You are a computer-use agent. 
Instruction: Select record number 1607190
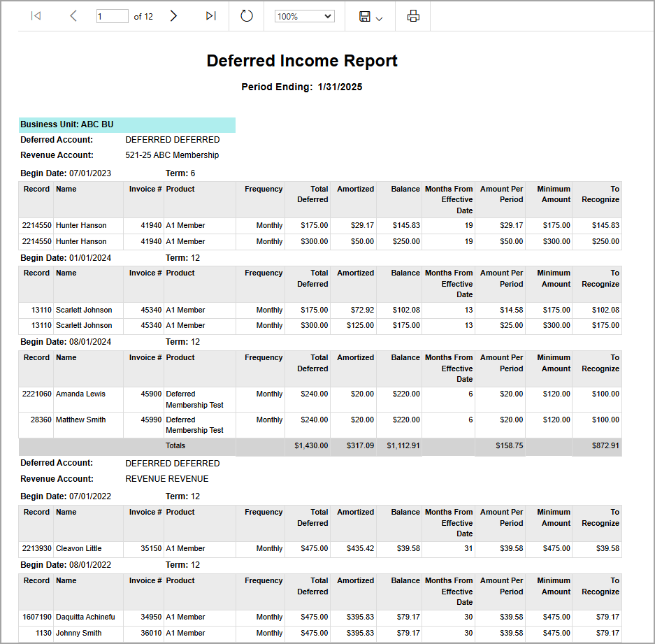click(37, 617)
